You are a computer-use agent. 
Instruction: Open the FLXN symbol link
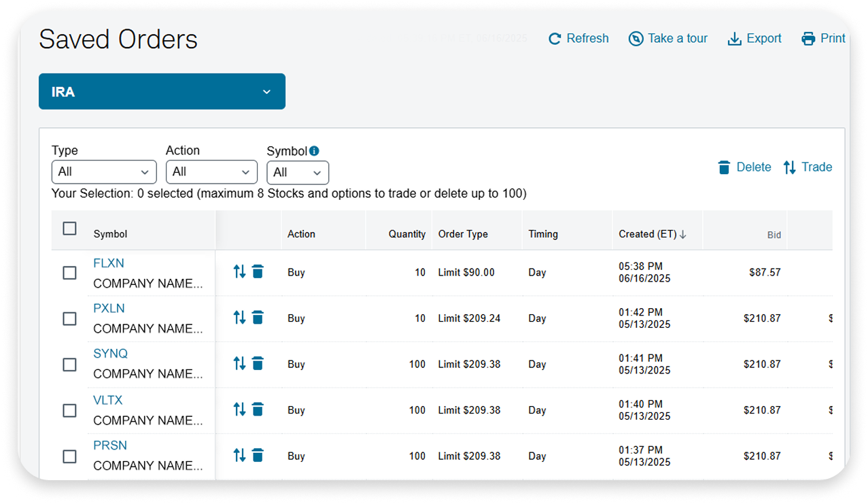[109, 263]
